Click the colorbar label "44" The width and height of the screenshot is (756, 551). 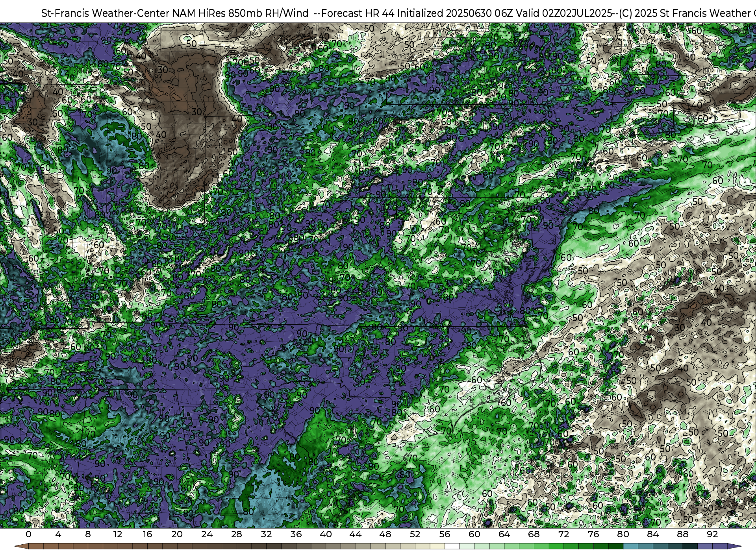[356, 534]
